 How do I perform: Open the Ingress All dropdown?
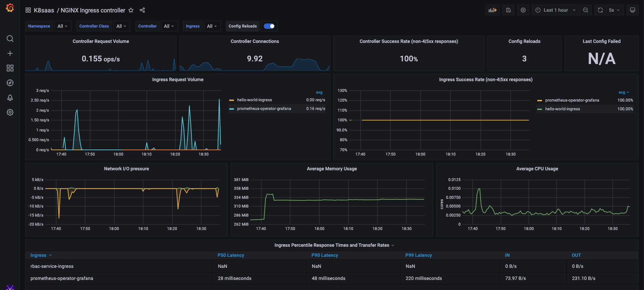(212, 26)
